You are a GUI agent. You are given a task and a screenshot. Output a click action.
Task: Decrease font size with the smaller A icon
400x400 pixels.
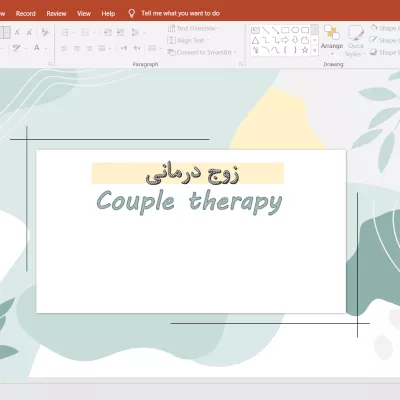29,32
